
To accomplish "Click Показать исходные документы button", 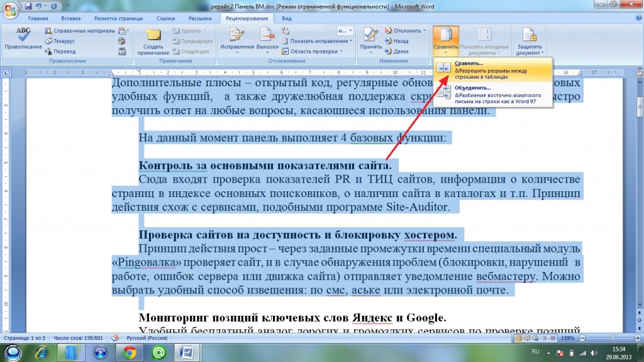I will (484, 41).
